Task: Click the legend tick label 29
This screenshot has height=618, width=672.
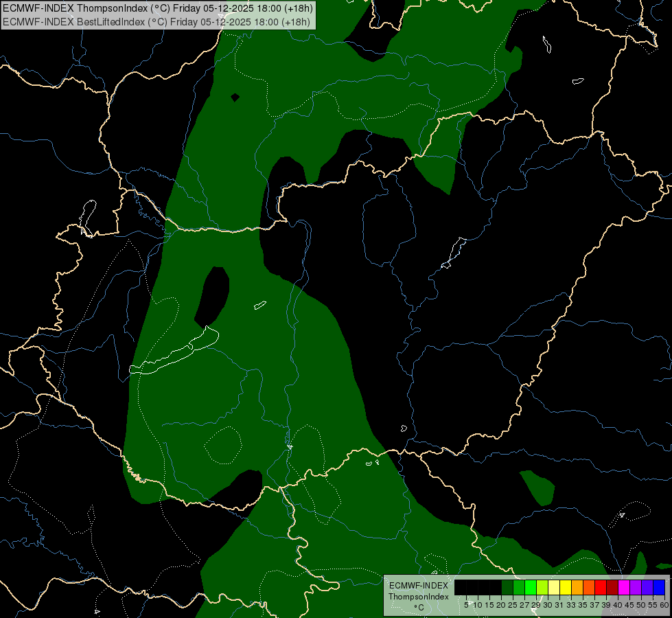Action: coord(535,605)
